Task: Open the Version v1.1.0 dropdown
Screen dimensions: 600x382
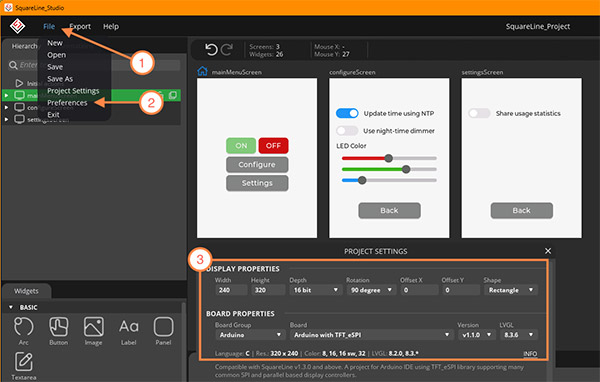Action: [x=476, y=335]
